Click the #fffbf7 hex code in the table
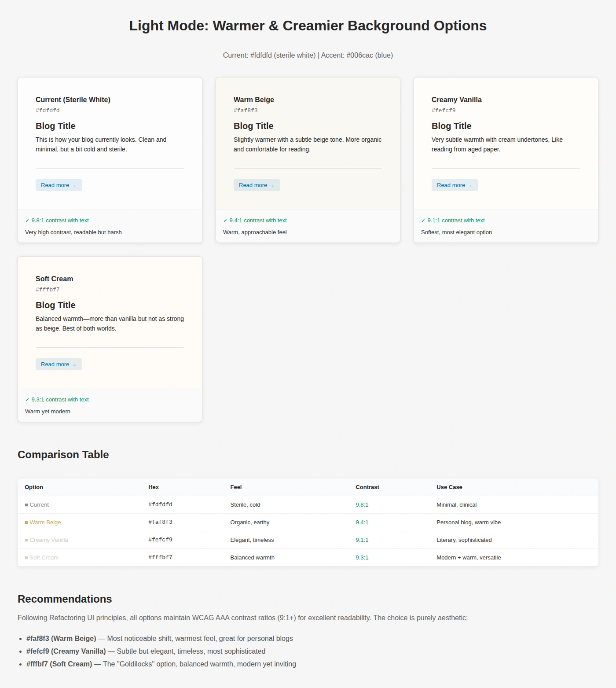 160,557
